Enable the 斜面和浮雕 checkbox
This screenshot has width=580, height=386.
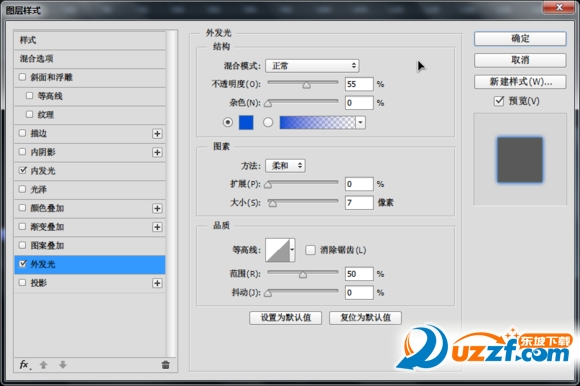pyautogui.click(x=22, y=77)
